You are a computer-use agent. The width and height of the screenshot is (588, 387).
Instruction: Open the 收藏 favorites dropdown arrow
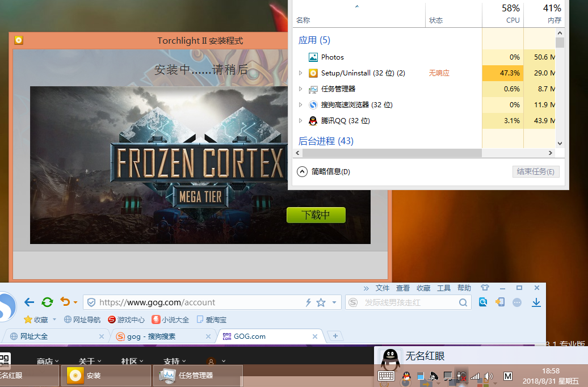coord(54,319)
